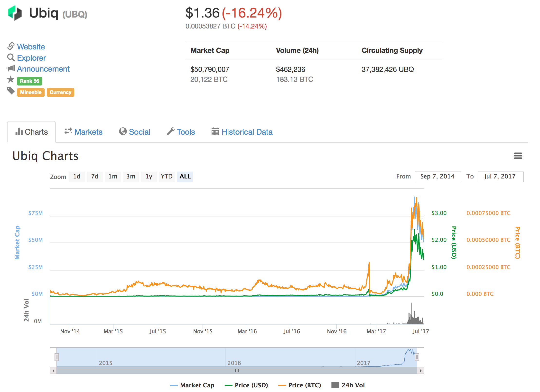Click the market cap value $50,790,007
The image size is (540, 392).
coord(210,69)
